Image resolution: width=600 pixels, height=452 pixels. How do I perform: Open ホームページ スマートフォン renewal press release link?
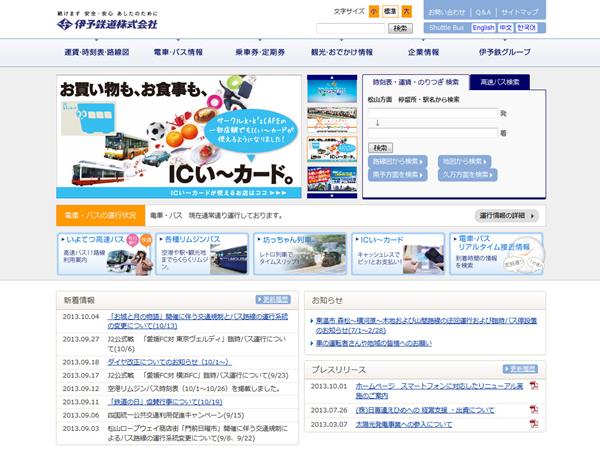click(x=439, y=391)
